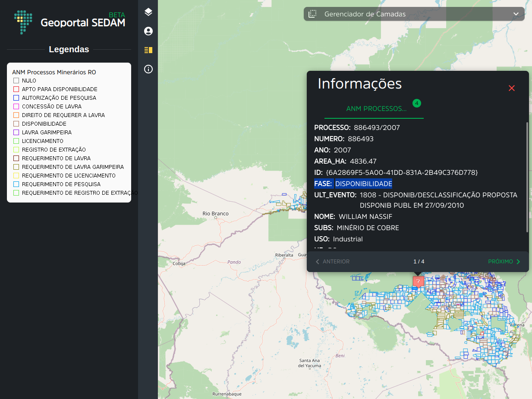This screenshot has width=532, height=399.
Task: Click the REQUERIMENTO DE LAVRA dark red swatch
Action: (16, 158)
